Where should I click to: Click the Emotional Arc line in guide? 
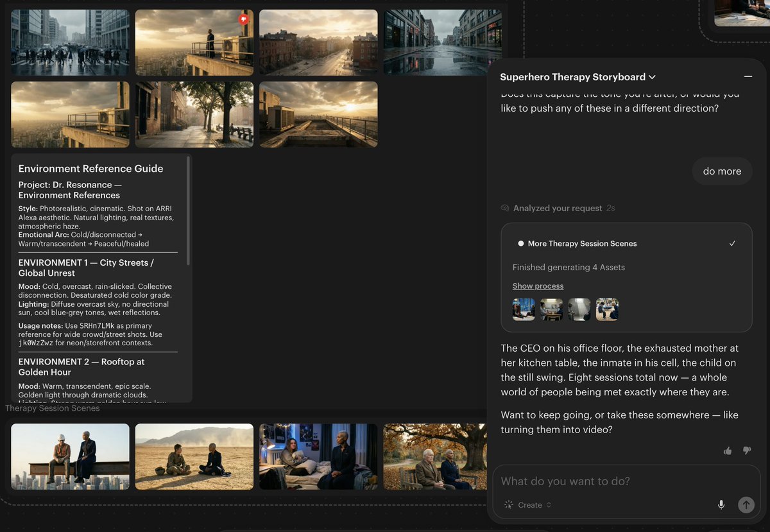click(x=83, y=239)
